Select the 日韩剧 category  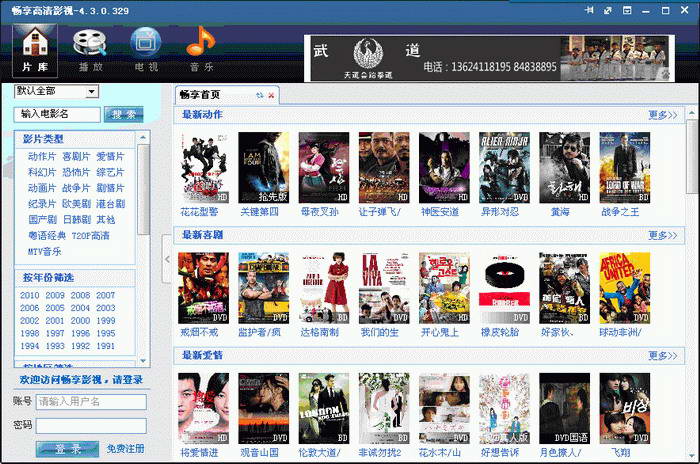tap(77, 220)
